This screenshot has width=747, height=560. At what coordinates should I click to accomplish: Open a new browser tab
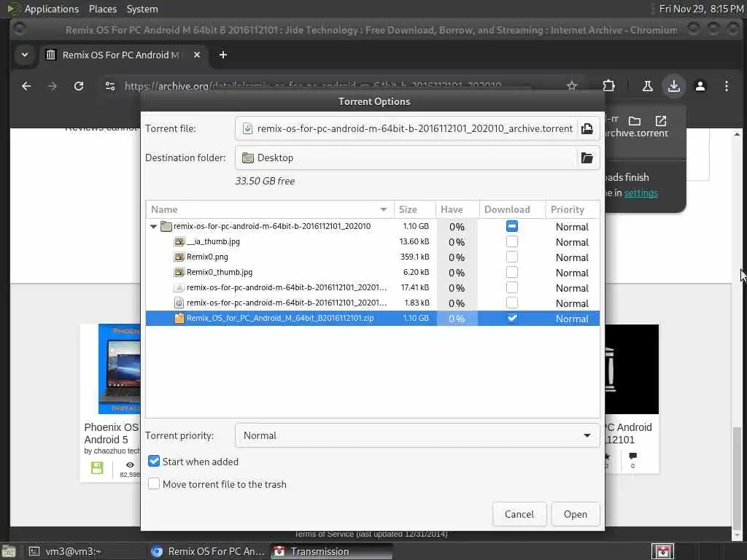point(223,55)
